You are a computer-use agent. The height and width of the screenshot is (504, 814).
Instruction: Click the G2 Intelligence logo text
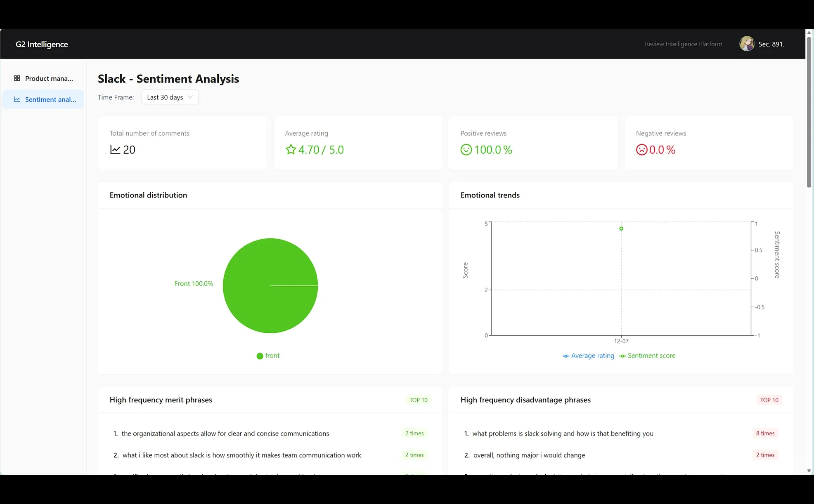click(42, 44)
